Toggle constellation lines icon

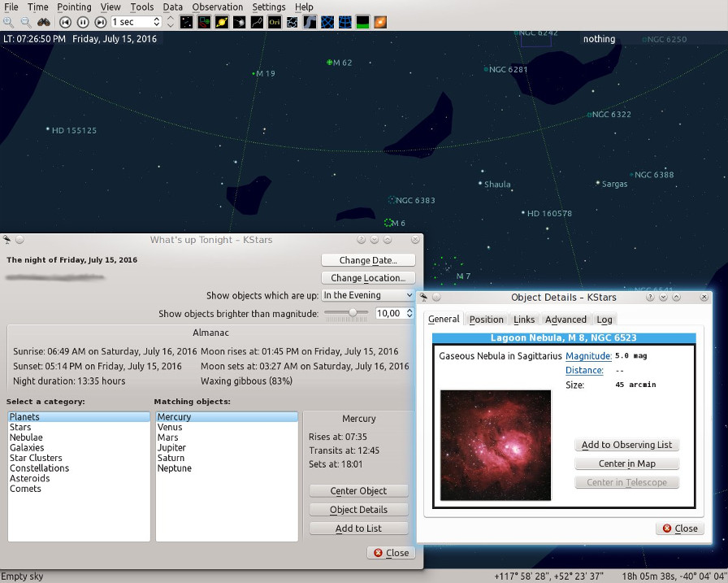click(x=257, y=22)
